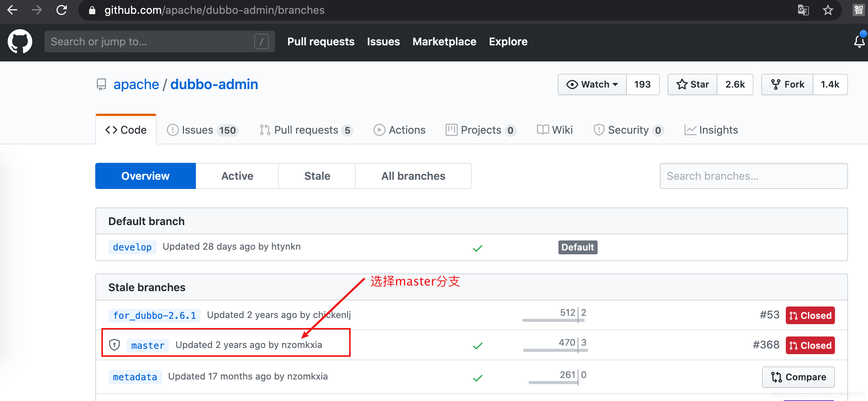The width and height of the screenshot is (868, 401).
Task: Click text Updated 17 months ago by nzomkxia
Action: pos(248,376)
